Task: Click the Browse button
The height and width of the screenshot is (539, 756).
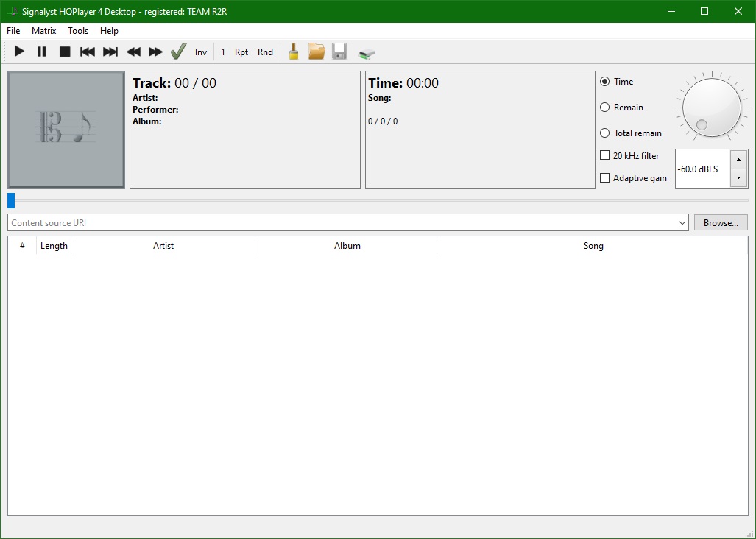Action: pyautogui.click(x=721, y=222)
